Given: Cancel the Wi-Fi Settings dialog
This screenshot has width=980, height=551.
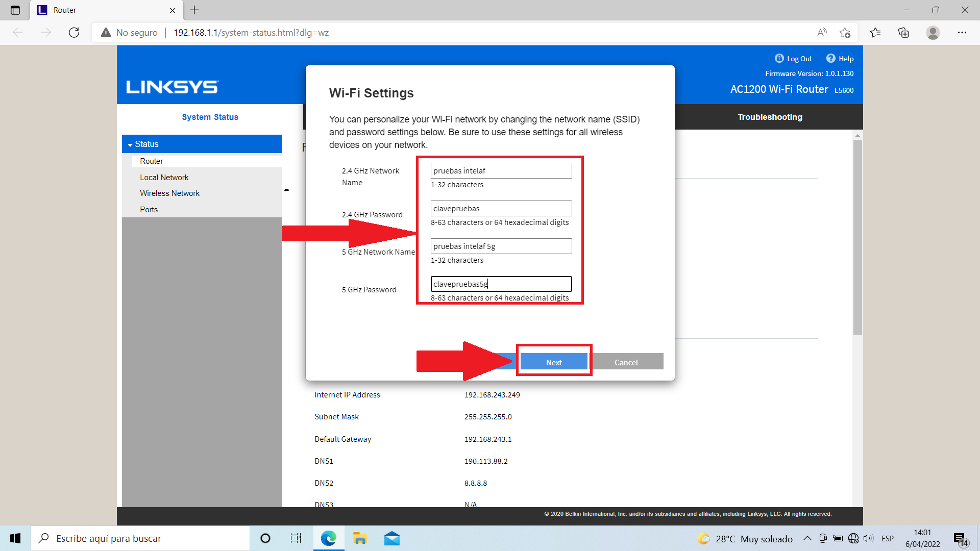Looking at the screenshot, I should tap(626, 362).
